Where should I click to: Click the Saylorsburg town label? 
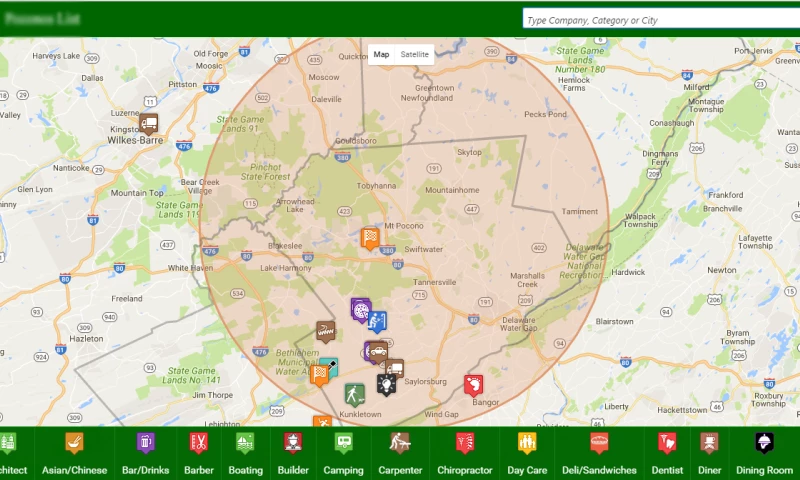(x=425, y=381)
